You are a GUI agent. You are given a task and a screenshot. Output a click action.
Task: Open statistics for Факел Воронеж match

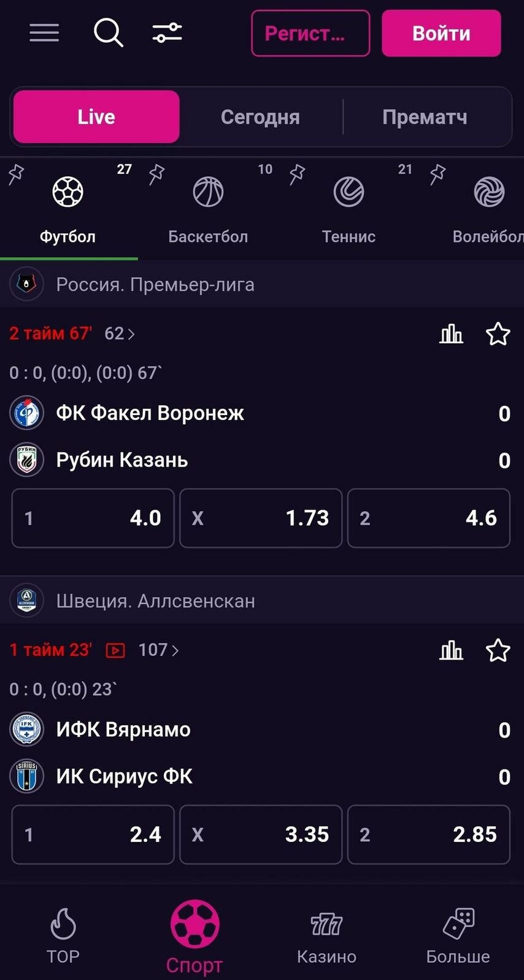point(451,334)
